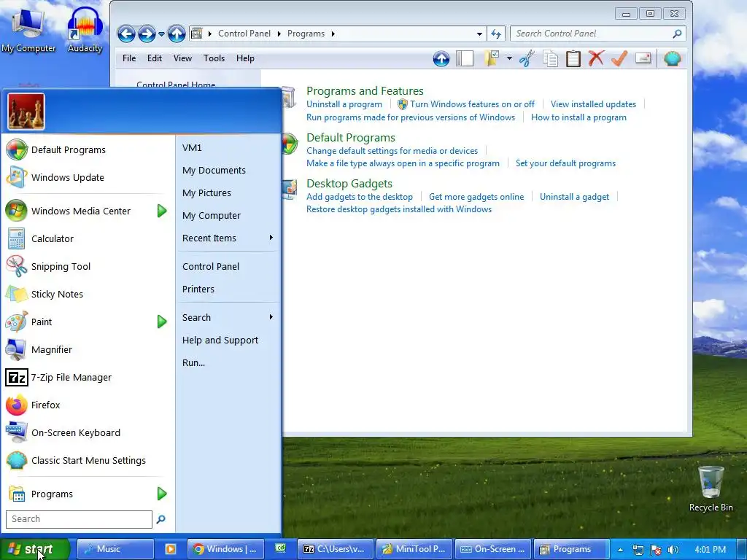747x560 pixels.
Task: Click the envelope Email toolbar icon
Action: click(643, 58)
